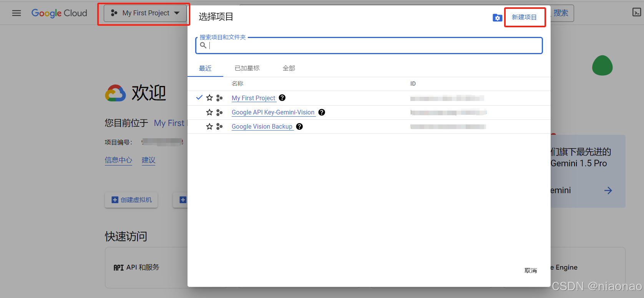Click help icon next to Google API Key-Gemini-Vision

tap(322, 112)
